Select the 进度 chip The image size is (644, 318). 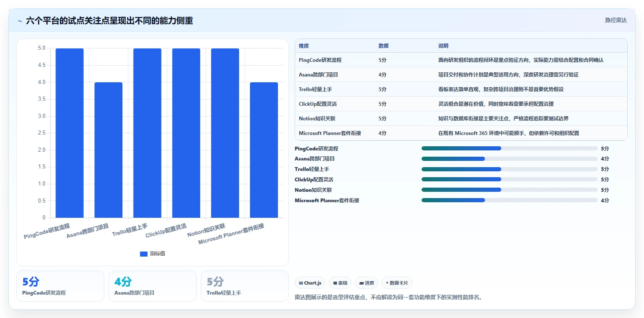366,283
